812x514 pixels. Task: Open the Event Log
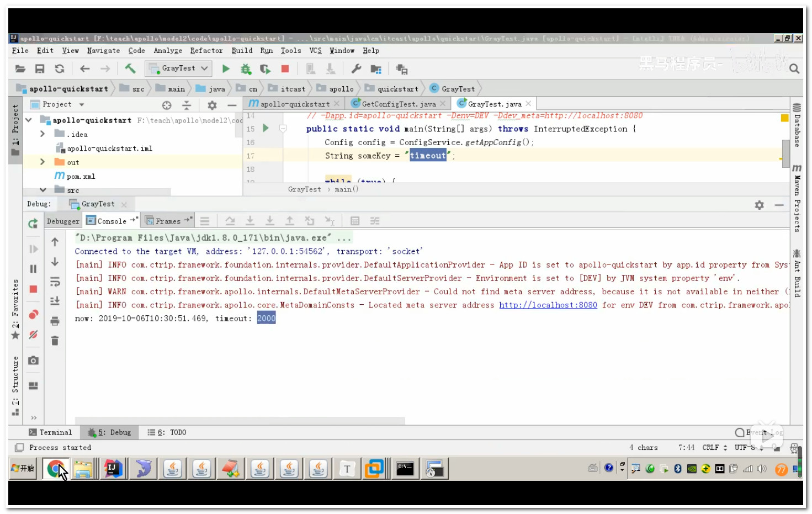(x=759, y=433)
